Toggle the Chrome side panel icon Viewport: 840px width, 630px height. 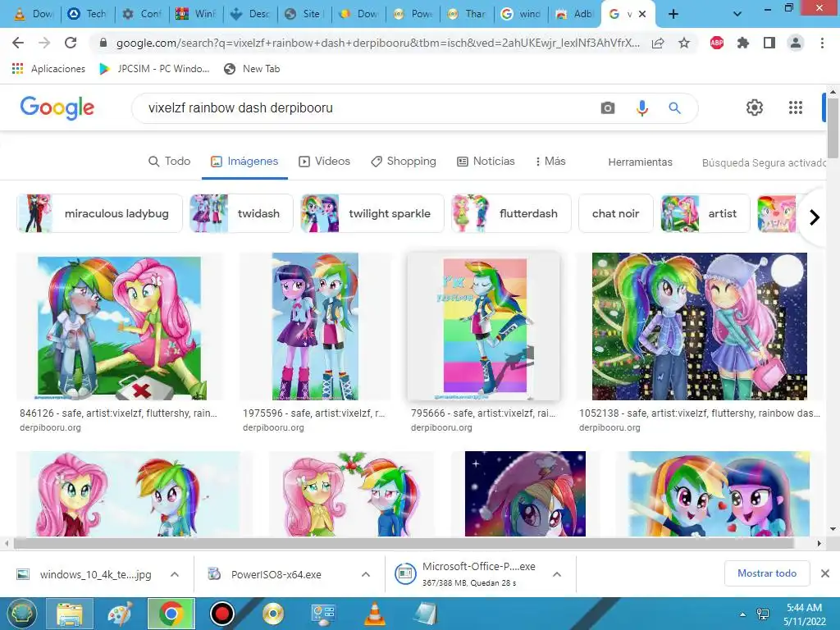769,43
